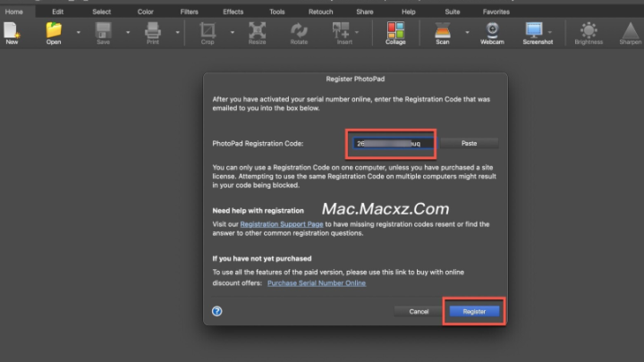Expand the Crop dropdown arrow
Screen dimensions: 644x362
pyautogui.click(x=232, y=32)
